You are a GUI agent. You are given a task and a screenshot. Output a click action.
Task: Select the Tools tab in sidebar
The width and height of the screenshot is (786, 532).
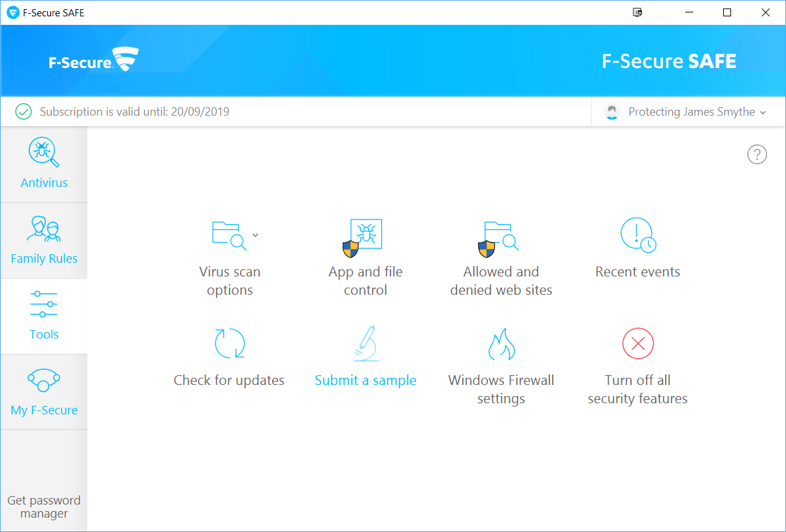(x=44, y=316)
